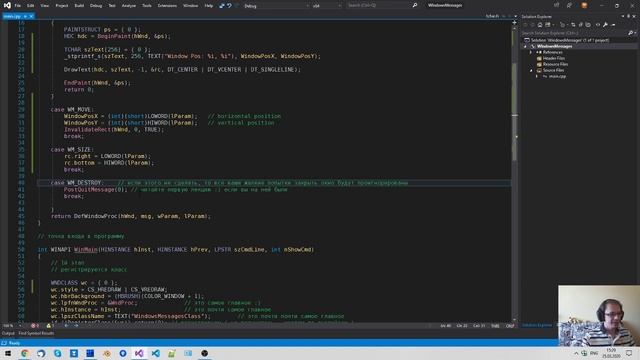The image size is (640, 360).
Task: Open Find Symbol Results tab
Action: point(36,333)
